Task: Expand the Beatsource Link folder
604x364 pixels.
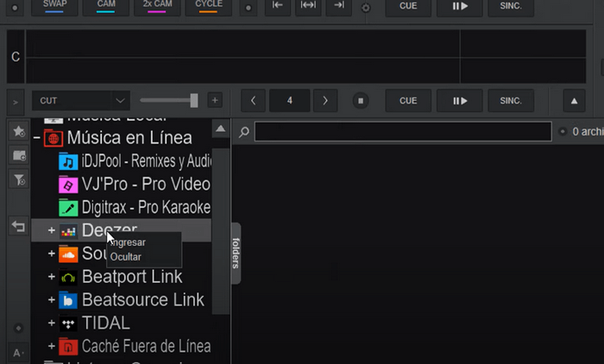Action: click(51, 299)
